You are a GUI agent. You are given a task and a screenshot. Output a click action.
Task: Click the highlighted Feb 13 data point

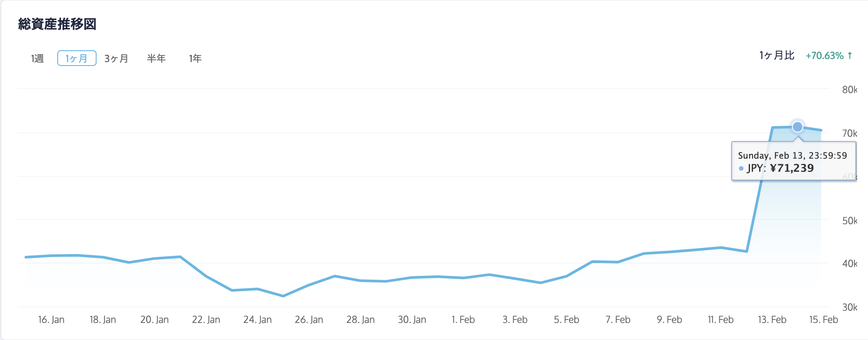tap(798, 127)
